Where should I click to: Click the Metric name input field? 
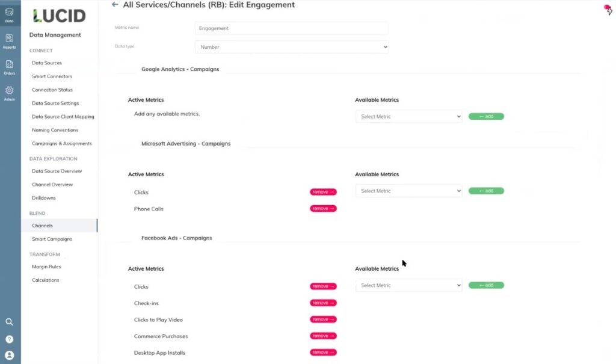292,28
